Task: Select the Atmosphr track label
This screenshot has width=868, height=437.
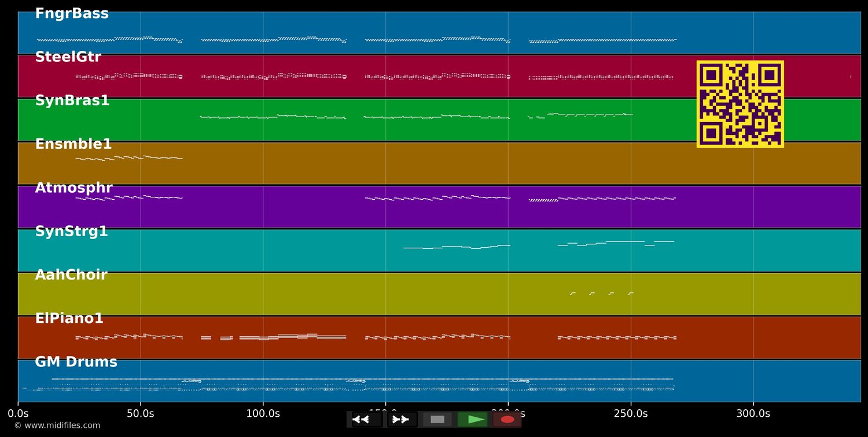Action: tap(73, 188)
